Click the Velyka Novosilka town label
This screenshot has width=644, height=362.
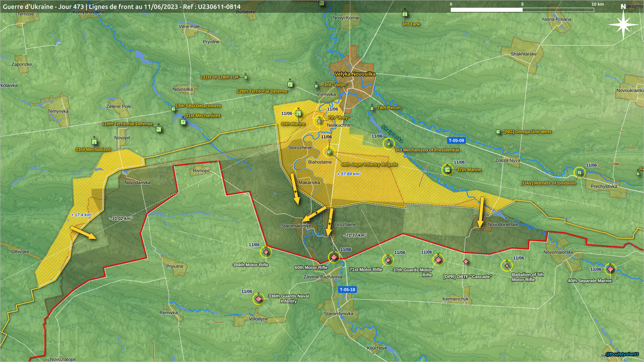355,74
